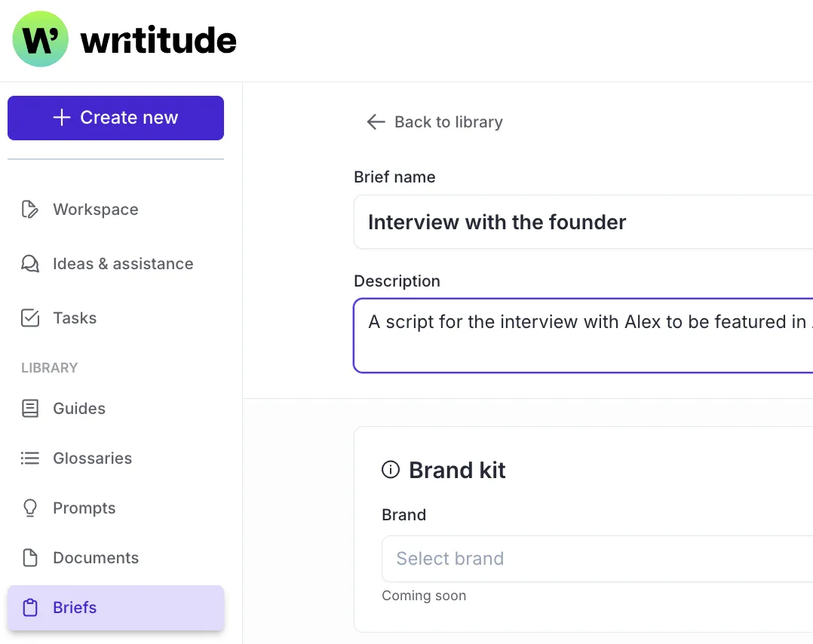Click the Writitude logo

point(123,38)
